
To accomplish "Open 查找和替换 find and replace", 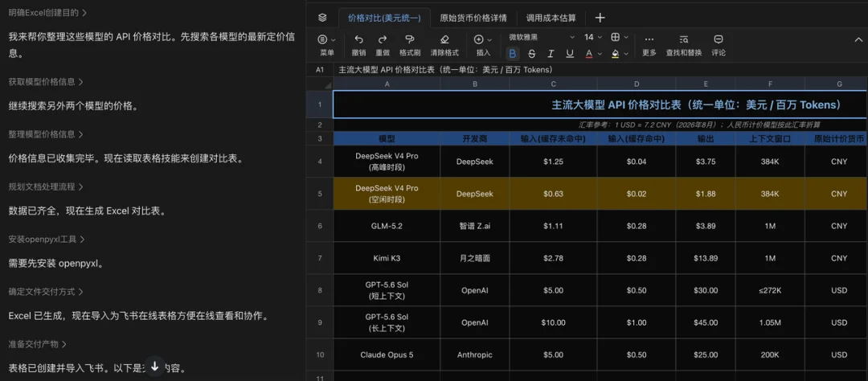I will [x=684, y=45].
